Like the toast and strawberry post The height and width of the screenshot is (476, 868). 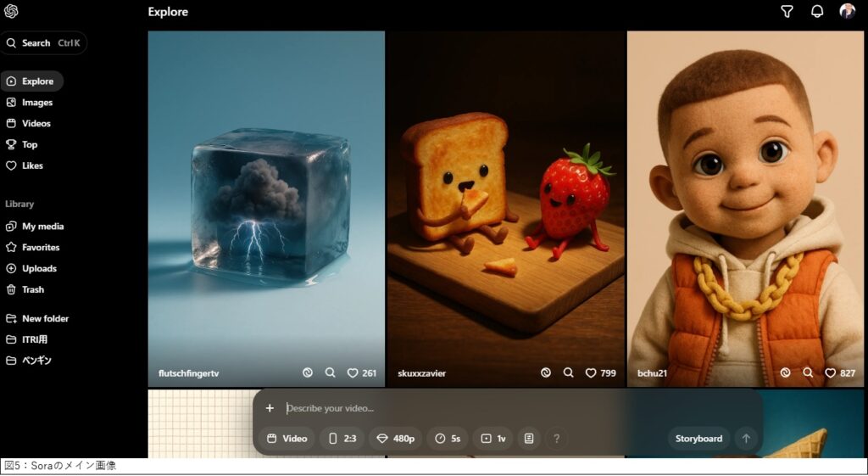(591, 372)
